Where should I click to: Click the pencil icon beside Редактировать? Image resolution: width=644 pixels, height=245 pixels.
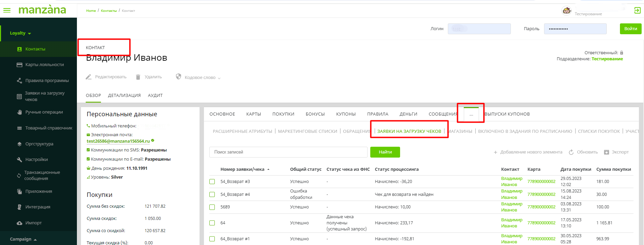tap(89, 77)
